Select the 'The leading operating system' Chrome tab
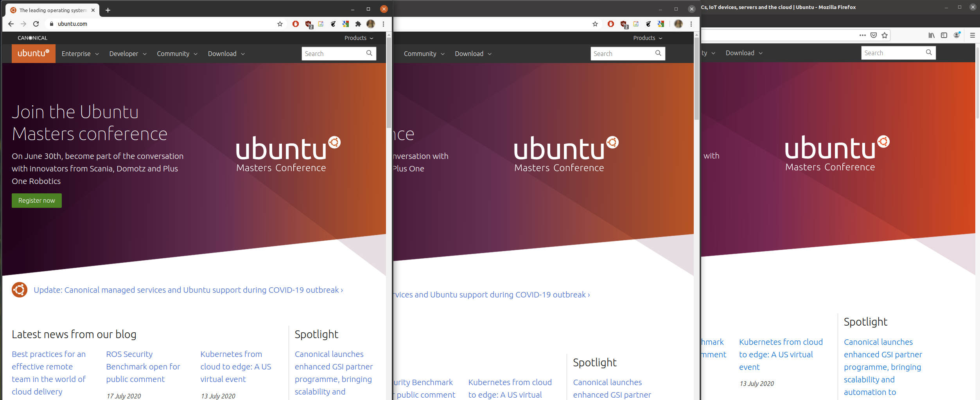The height and width of the screenshot is (400, 980). pyautogui.click(x=53, y=10)
